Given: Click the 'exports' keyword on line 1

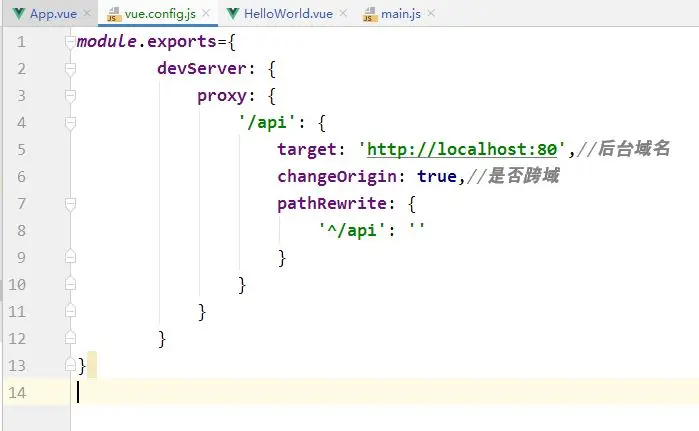Looking at the screenshot, I should (x=181, y=42).
